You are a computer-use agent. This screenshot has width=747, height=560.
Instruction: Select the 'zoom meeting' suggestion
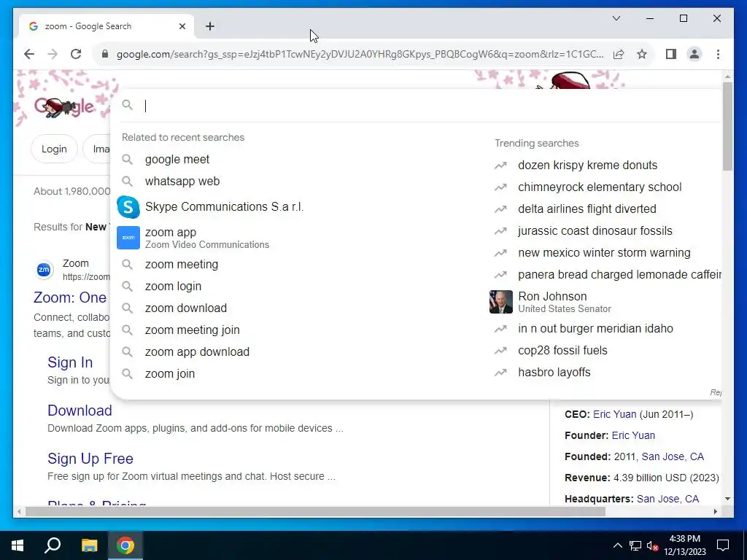pos(182,264)
